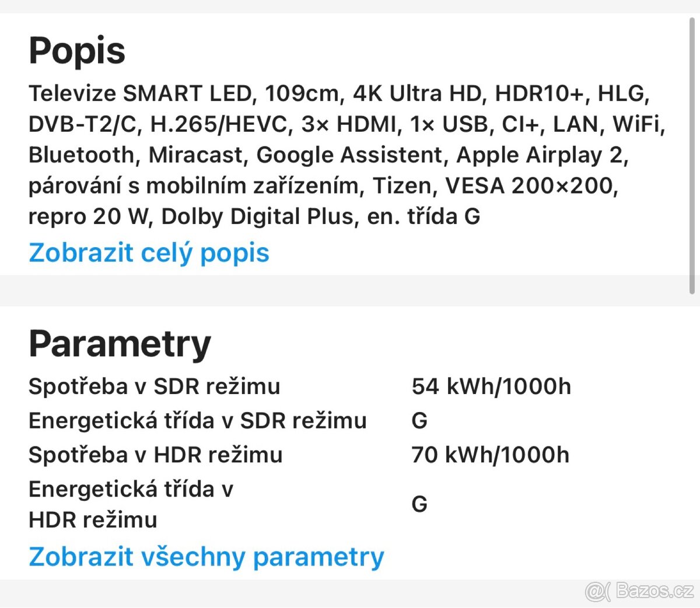Click the "54 kWh/1000h" value
This screenshot has width=700, height=608.
point(491,386)
